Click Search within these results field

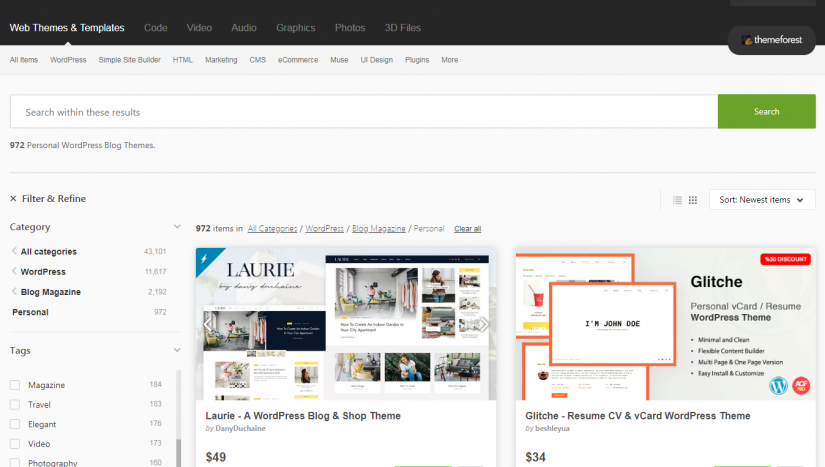(364, 111)
